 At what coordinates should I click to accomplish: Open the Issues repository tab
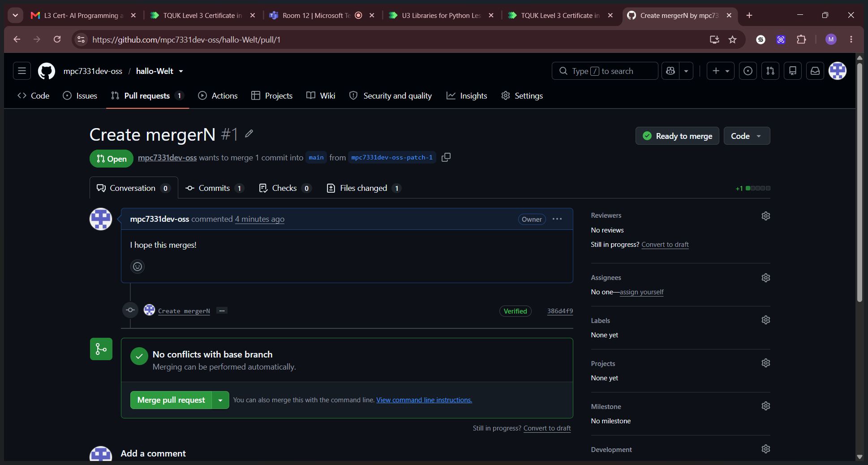click(80, 96)
